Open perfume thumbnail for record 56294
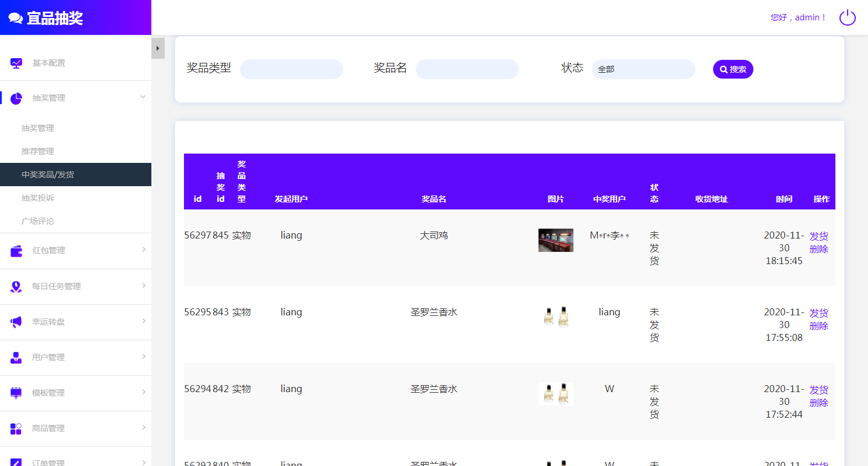This screenshot has width=868, height=466. tap(556, 394)
